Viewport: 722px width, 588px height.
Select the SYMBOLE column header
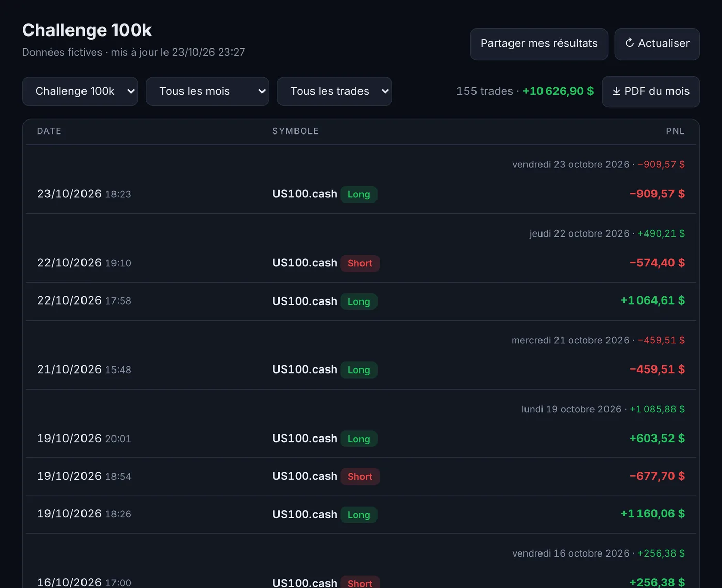(x=296, y=131)
